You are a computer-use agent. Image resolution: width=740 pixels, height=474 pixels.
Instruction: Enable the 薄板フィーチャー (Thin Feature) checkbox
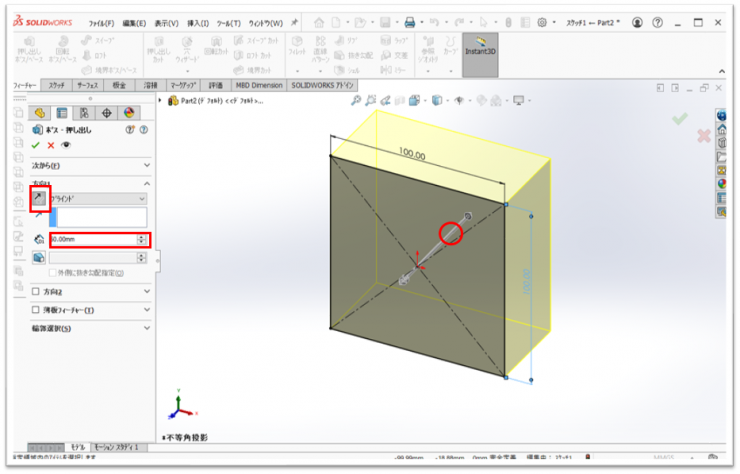coord(37,310)
